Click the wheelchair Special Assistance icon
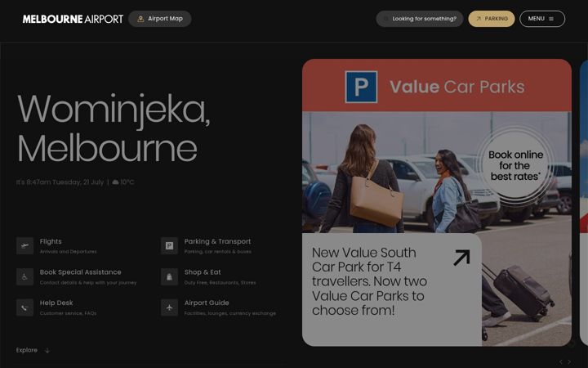The height and width of the screenshot is (368, 588). point(24,276)
